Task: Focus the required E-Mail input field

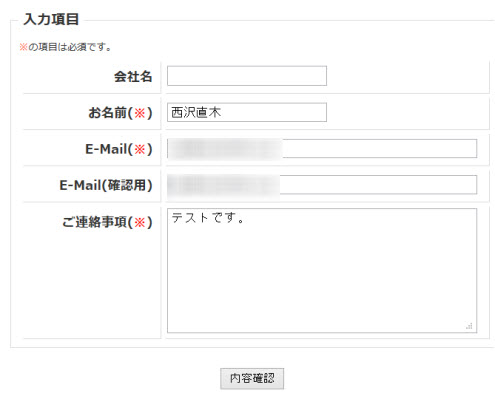Action: 322,149
